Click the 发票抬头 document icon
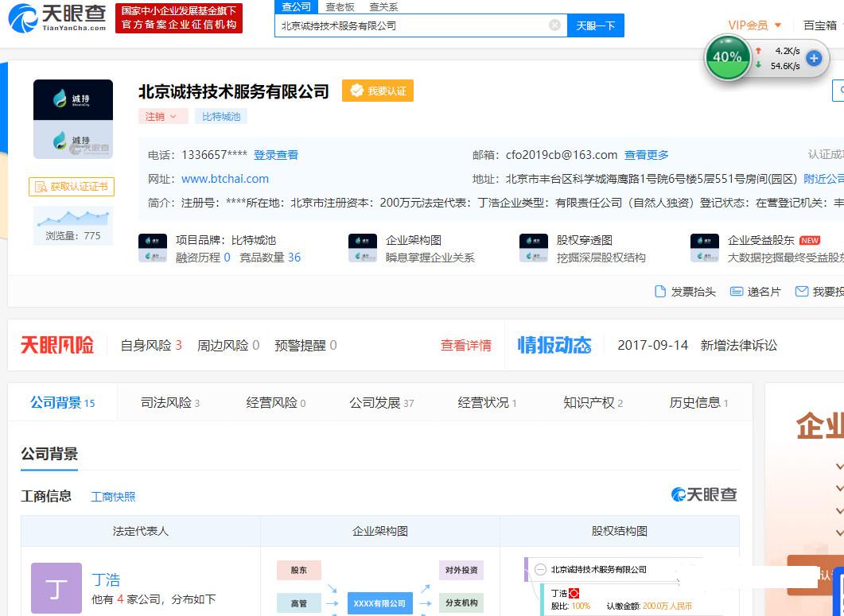844x616 pixels. 660,292
